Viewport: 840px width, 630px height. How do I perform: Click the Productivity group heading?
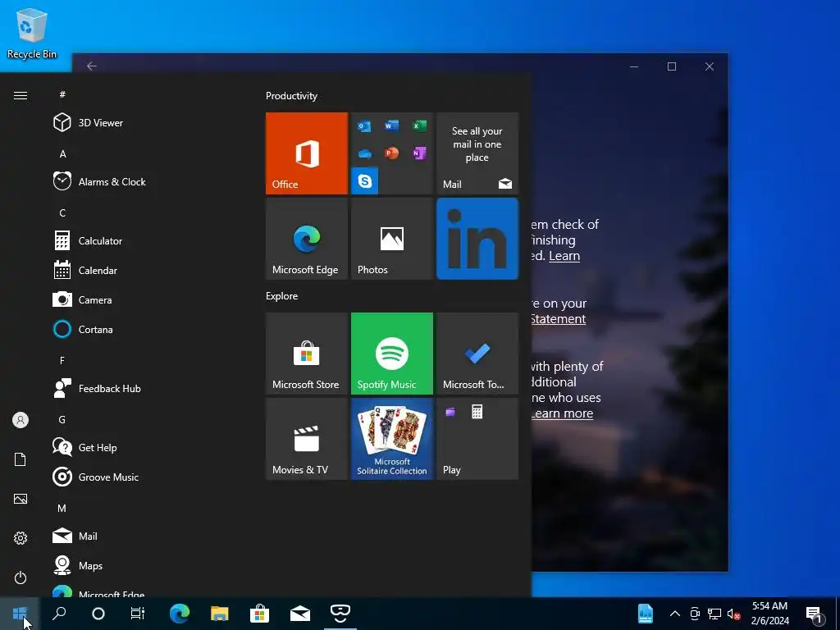point(291,96)
